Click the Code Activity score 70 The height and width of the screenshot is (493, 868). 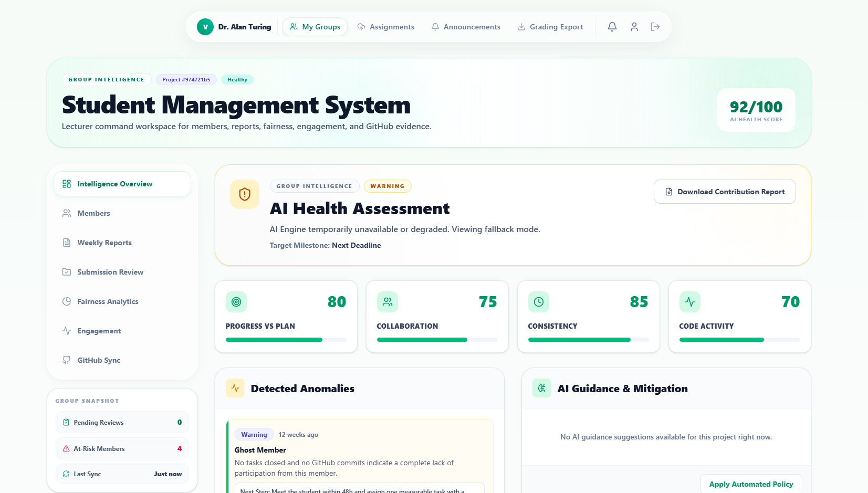(790, 302)
